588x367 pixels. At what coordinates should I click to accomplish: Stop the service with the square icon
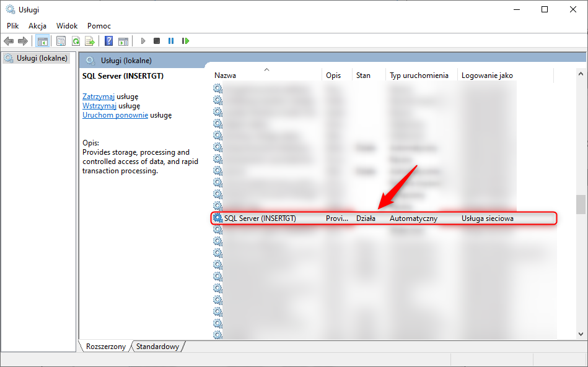click(157, 41)
